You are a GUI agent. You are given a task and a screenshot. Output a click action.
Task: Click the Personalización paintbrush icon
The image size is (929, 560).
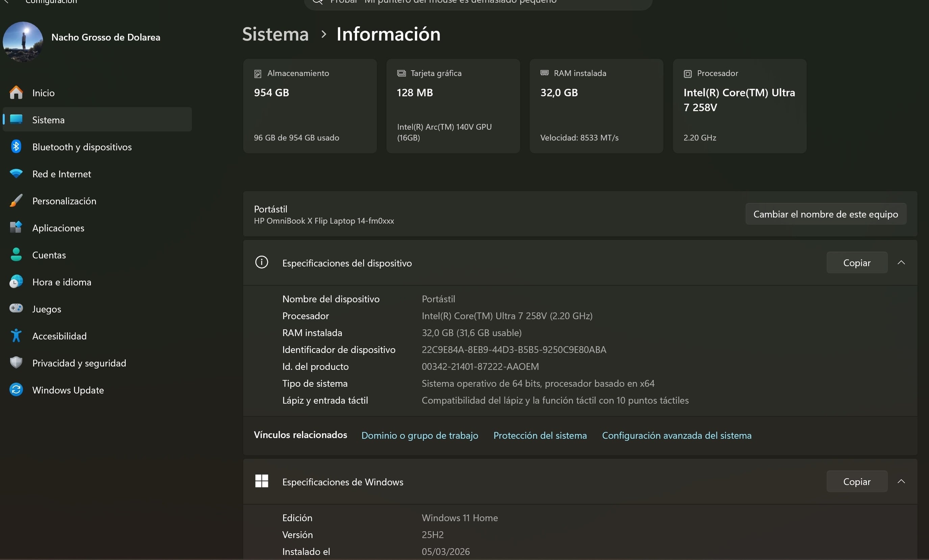pyautogui.click(x=16, y=201)
